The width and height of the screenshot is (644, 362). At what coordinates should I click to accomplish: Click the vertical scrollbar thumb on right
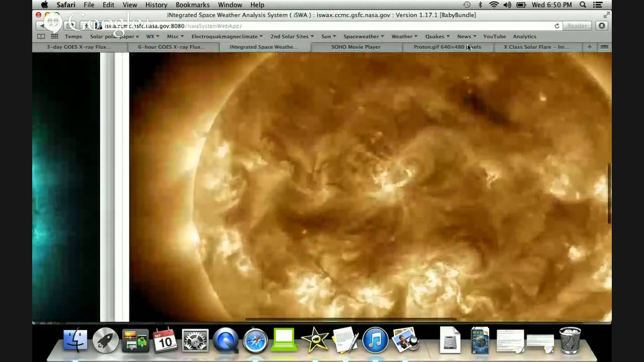(609, 194)
